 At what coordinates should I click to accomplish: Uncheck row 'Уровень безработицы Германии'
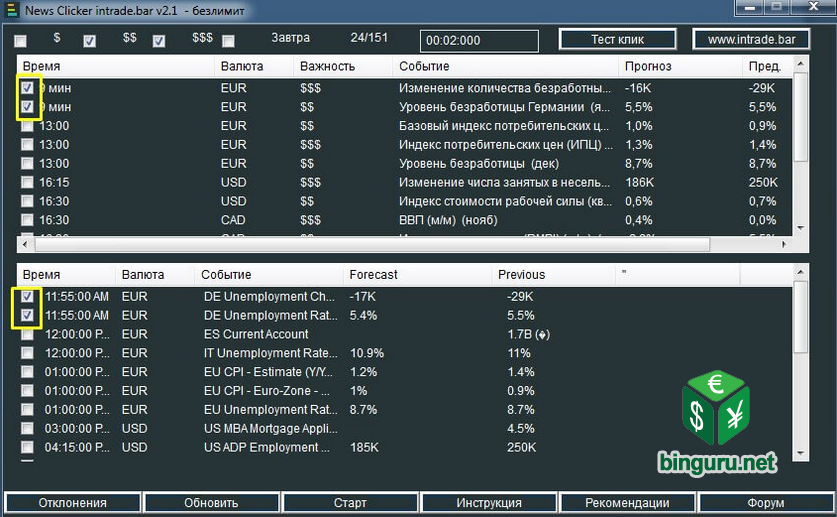27,107
